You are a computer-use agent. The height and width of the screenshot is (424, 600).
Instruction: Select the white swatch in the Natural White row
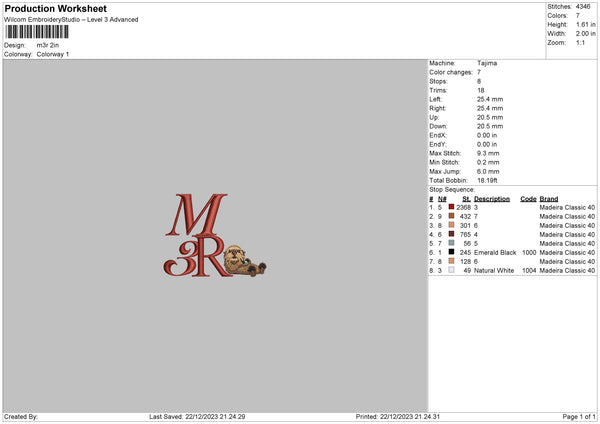pyautogui.click(x=451, y=270)
